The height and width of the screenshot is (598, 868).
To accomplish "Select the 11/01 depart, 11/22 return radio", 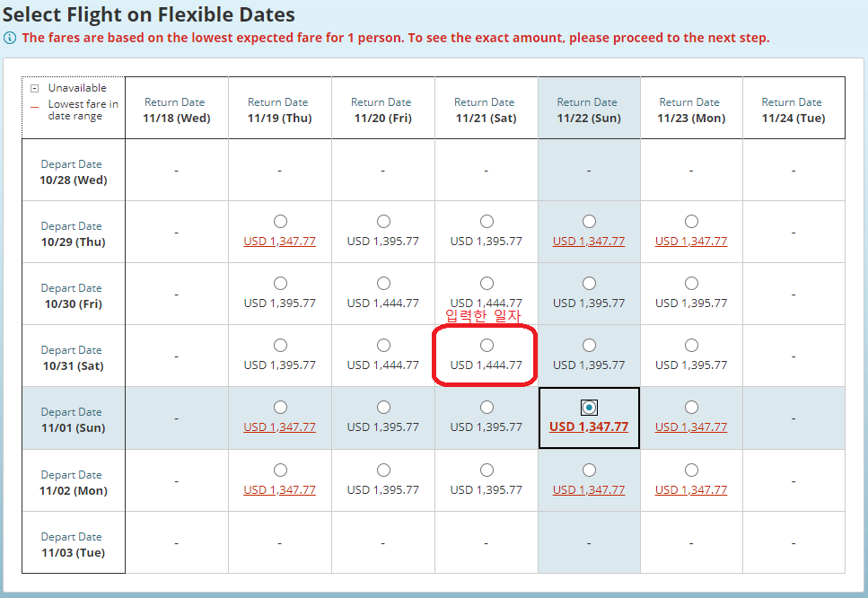I will [x=589, y=408].
